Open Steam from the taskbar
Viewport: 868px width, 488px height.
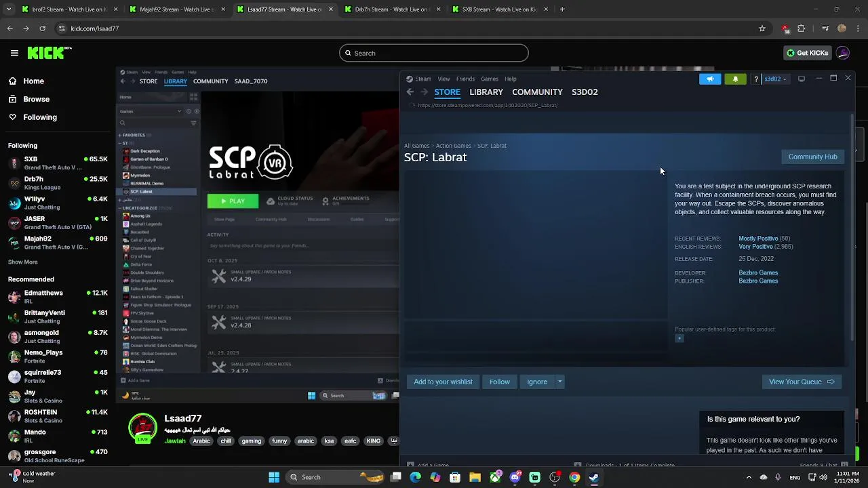point(594,477)
